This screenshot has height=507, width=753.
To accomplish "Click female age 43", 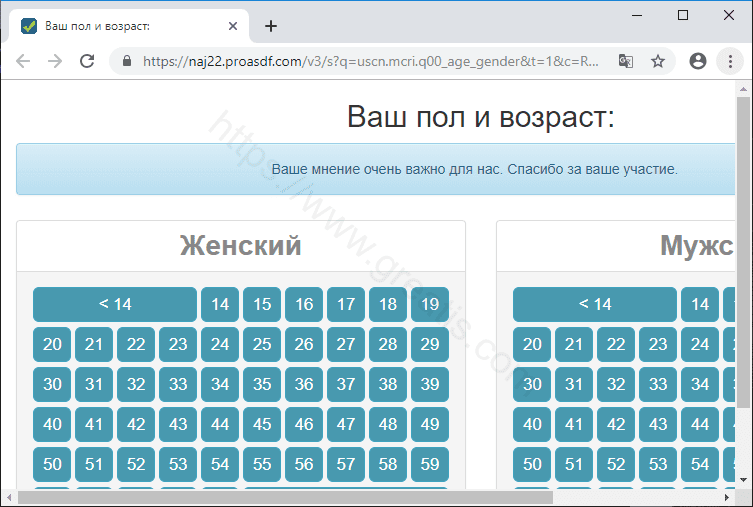I will click(x=178, y=424).
